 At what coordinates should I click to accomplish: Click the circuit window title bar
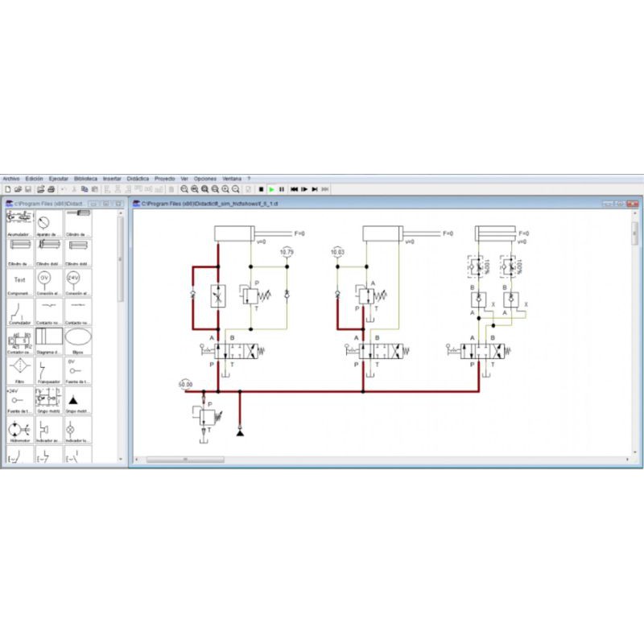[x=386, y=204]
